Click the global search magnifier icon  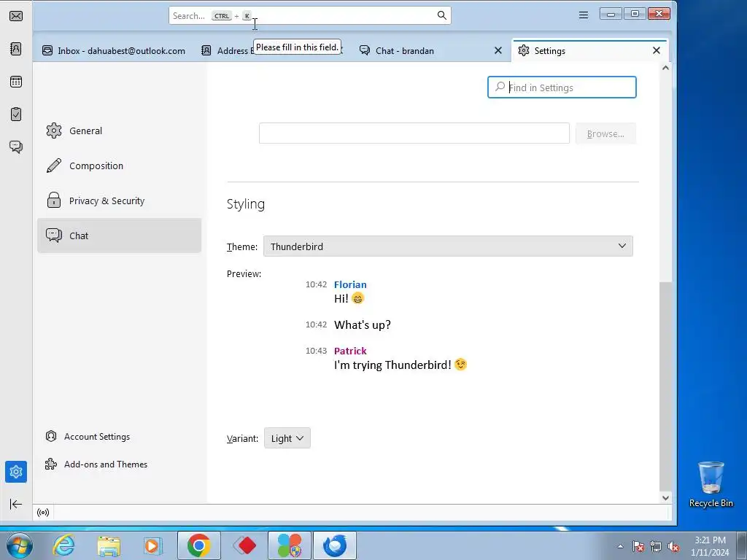tap(441, 16)
